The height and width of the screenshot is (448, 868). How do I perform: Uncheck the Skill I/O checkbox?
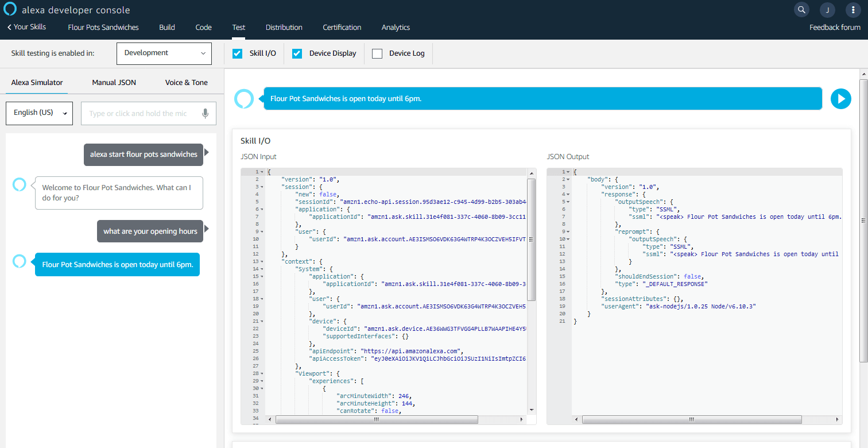tap(237, 53)
